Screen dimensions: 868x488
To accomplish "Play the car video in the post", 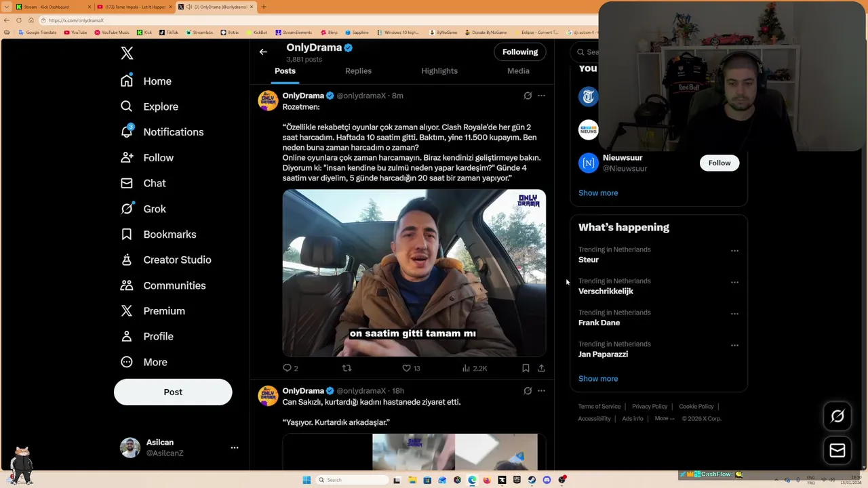I will (414, 272).
